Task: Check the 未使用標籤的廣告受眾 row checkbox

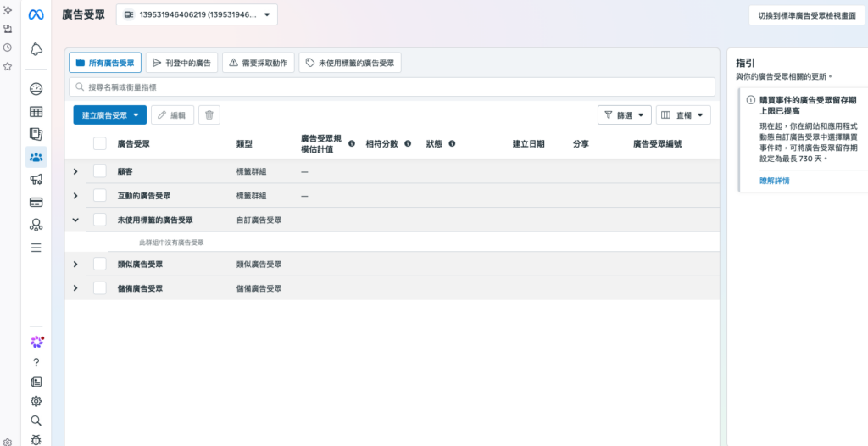Action: 100,220
